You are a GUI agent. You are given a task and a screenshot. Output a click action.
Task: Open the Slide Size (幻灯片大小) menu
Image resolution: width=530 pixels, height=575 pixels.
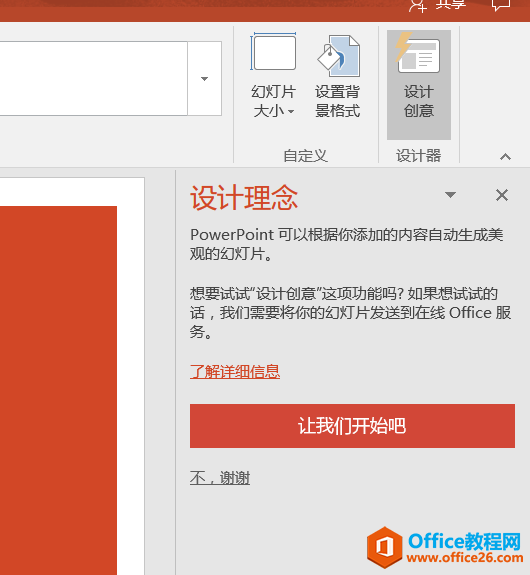273,76
